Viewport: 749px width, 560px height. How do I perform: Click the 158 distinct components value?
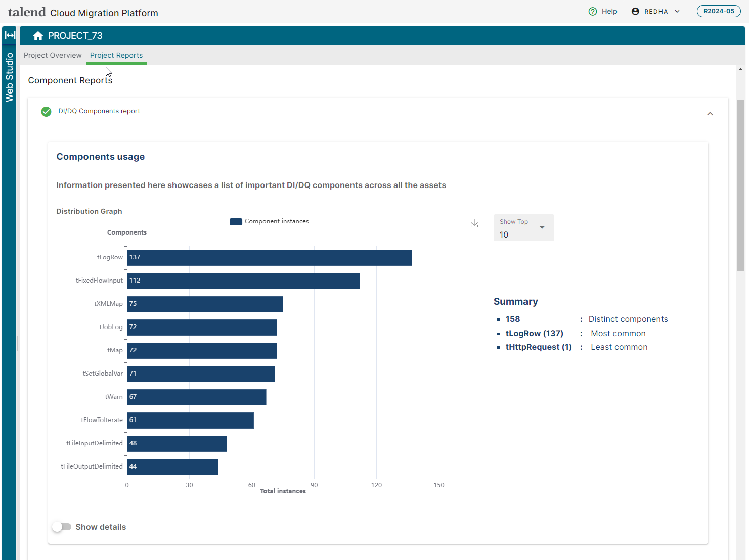point(513,319)
